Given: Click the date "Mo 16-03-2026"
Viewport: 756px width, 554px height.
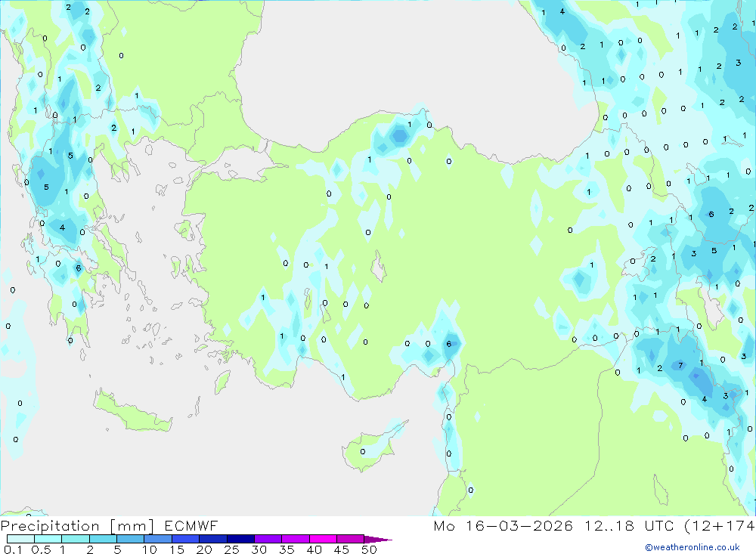Looking at the screenshot, I should point(503,525).
